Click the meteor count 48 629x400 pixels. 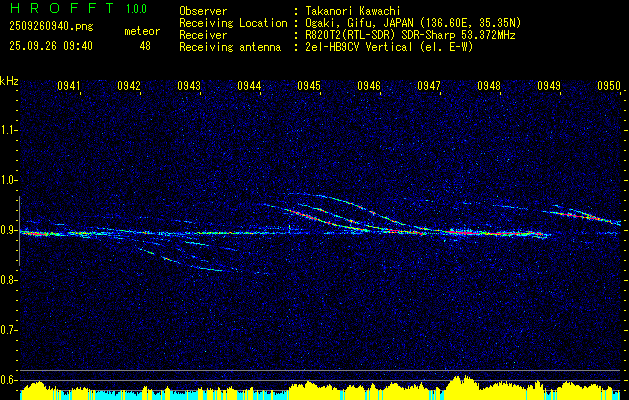tap(145, 46)
